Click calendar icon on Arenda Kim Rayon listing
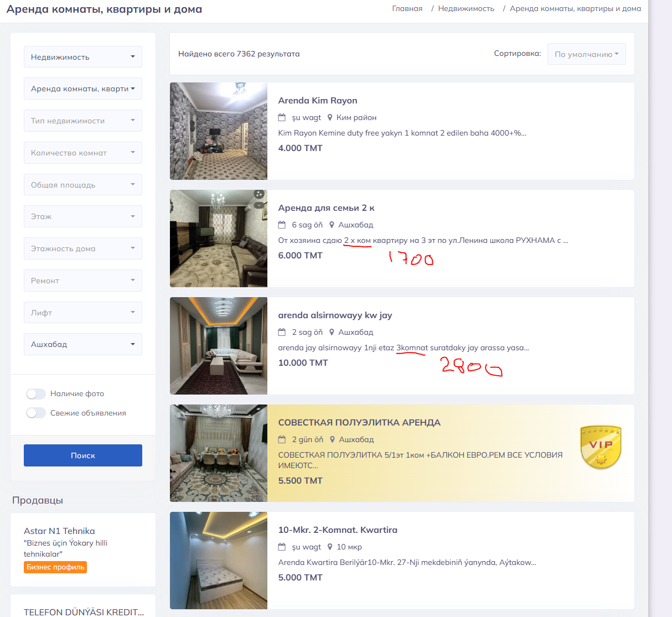Image resolution: width=672 pixels, height=617 pixels. [282, 117]
